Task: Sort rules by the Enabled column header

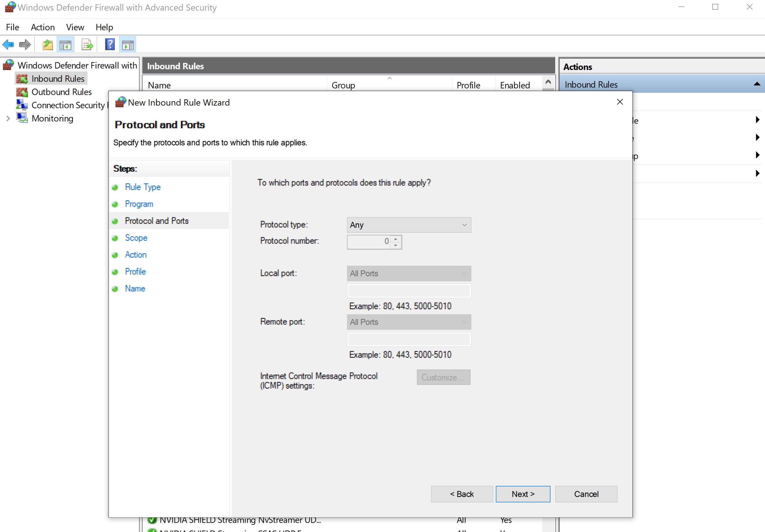Action: pos(519,85)
